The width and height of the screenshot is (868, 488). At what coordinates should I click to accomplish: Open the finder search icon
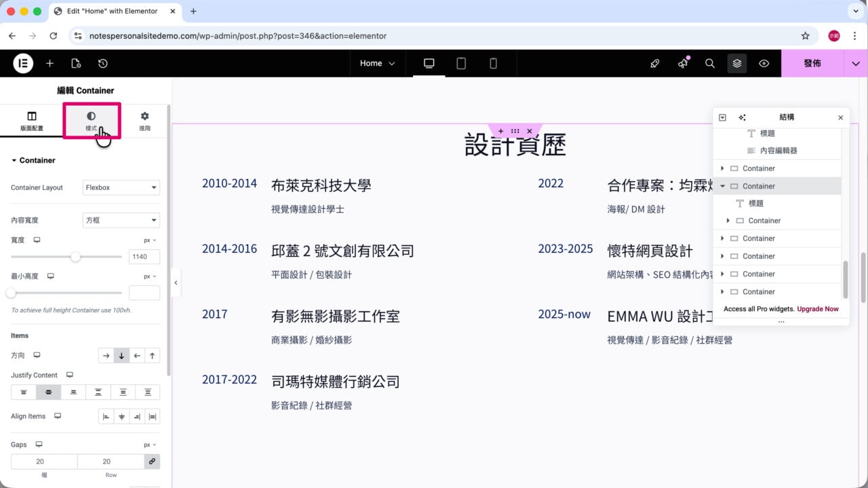(710, 63)
